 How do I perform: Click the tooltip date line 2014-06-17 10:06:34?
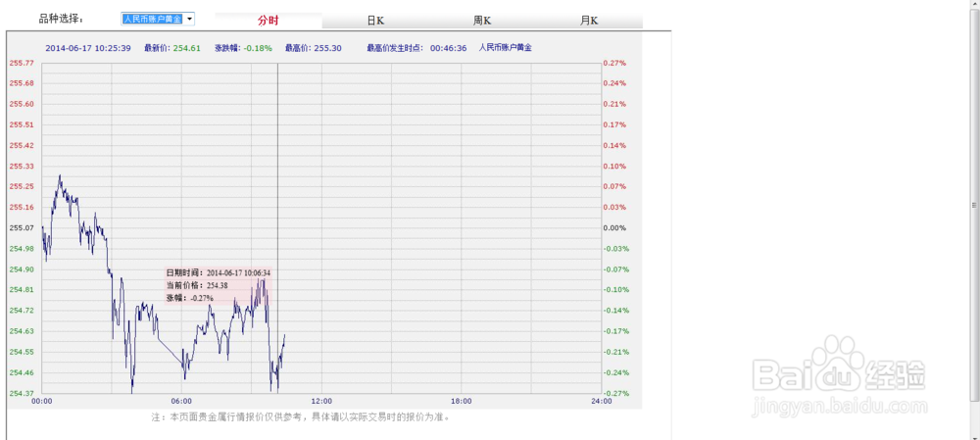(218, 273)
